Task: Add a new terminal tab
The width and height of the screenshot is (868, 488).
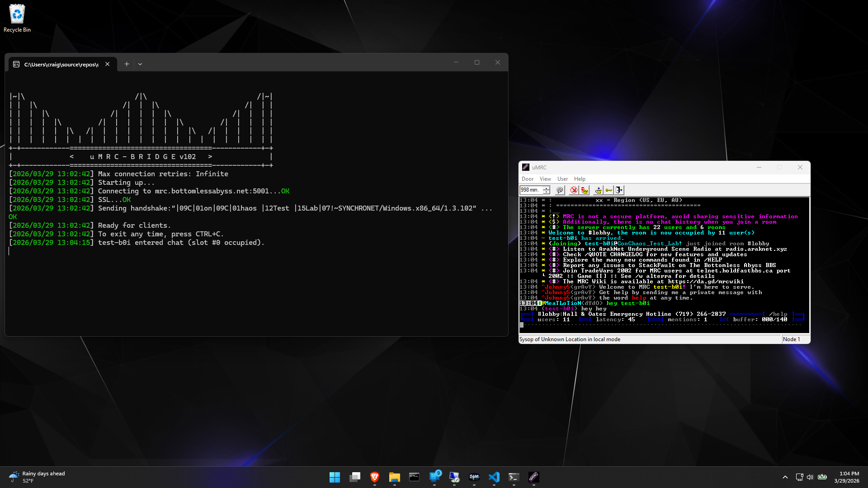Action: pyautogui.click(x=127, y=64)
